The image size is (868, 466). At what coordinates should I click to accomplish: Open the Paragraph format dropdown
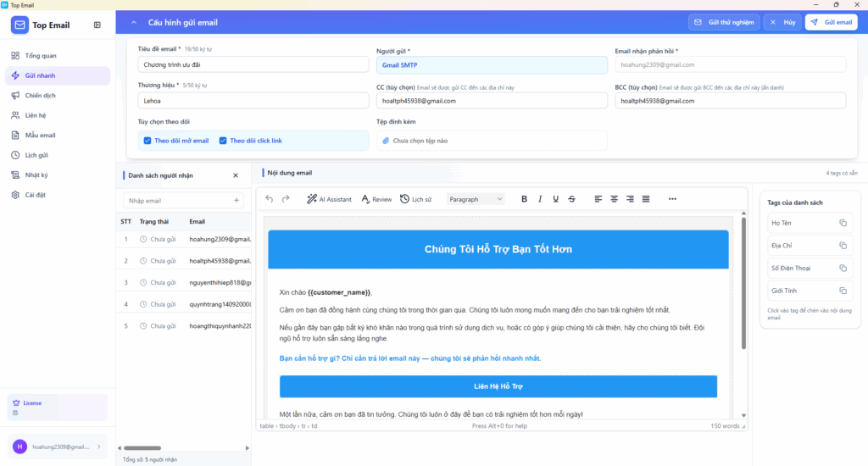(476, 199)
